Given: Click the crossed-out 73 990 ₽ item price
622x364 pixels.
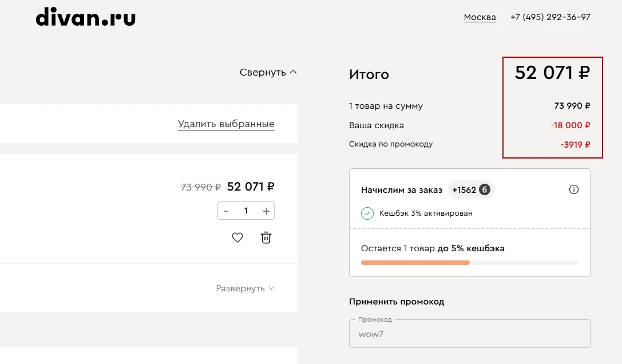Looking at the screenshot, I should pyautogui.click(x=201, y=187).
